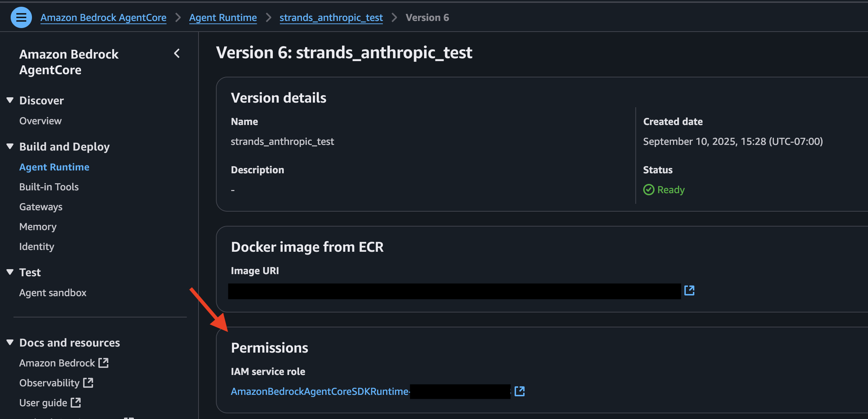Click the green Ready status check icon
868x419 pixels.
click(x=649, y=190)
